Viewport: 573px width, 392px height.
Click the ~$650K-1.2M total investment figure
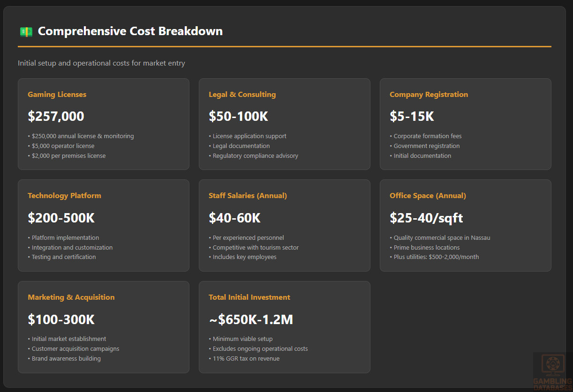pyautogui.click(x=250, y=319)
